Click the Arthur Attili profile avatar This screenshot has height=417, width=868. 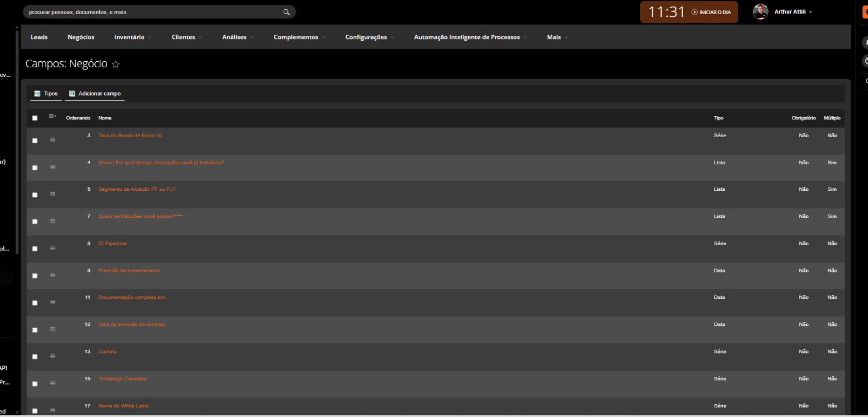point(761,12)
